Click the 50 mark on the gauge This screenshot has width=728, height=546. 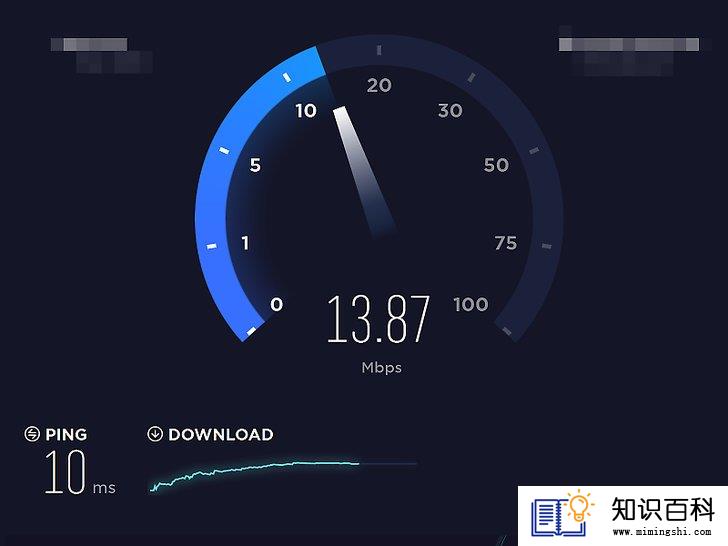(496, 165)
